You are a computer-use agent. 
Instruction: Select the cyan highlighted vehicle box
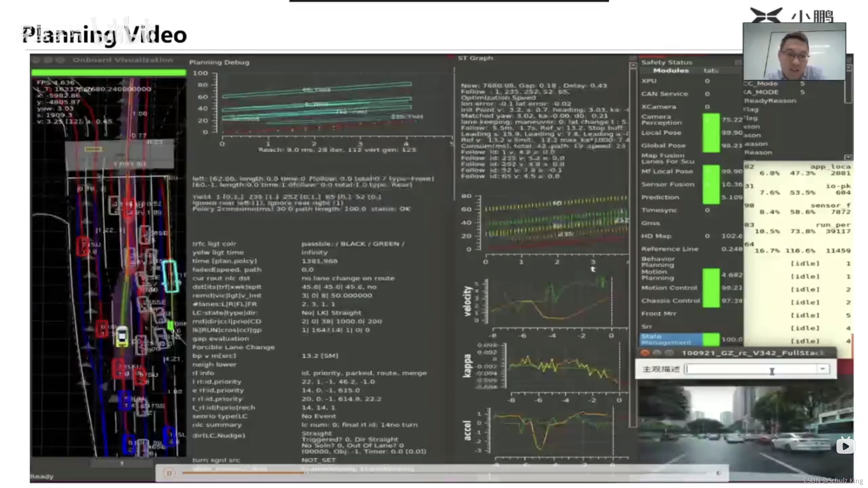point(170,276)
